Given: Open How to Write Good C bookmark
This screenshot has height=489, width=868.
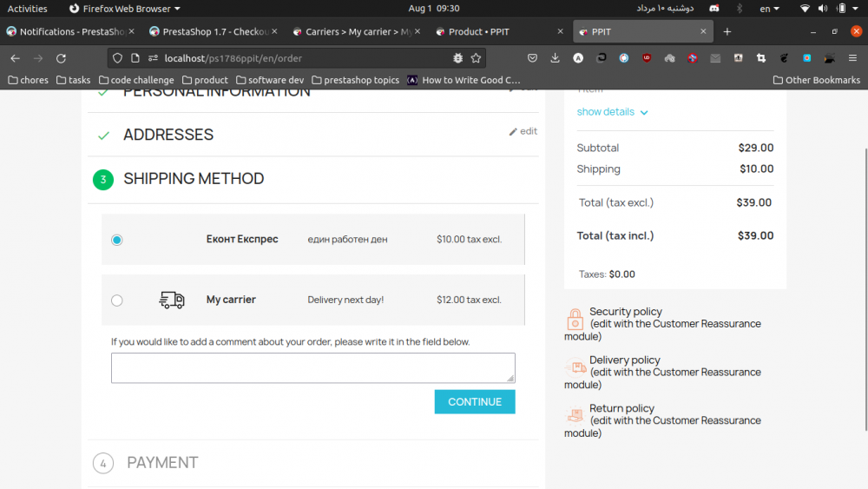Looking at the screenshot, I should click(x=464, y=80).
